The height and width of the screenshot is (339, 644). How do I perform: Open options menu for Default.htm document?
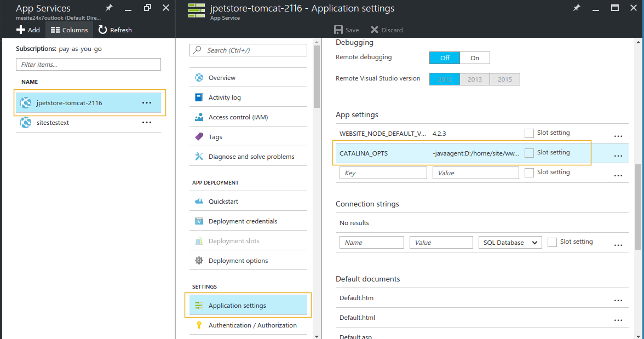coord(618,300)
